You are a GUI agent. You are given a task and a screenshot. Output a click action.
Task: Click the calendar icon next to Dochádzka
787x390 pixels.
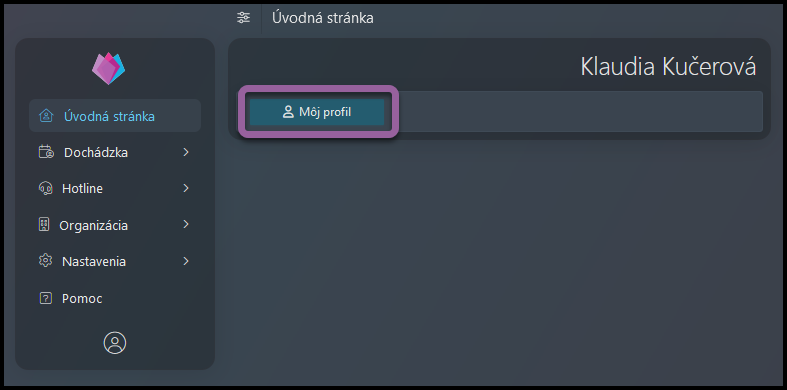coord(46,152)
